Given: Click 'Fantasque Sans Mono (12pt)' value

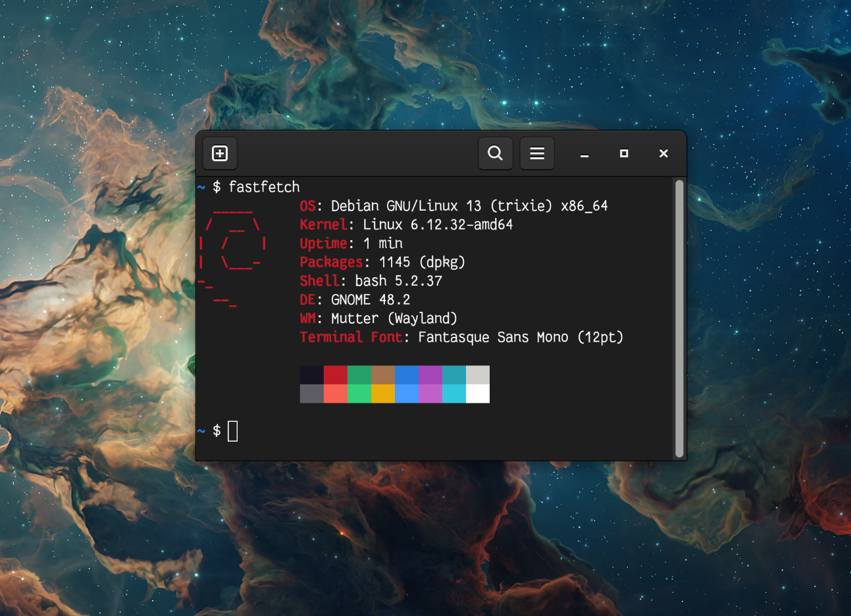Looking at the screenshot, I should point(521,337).
